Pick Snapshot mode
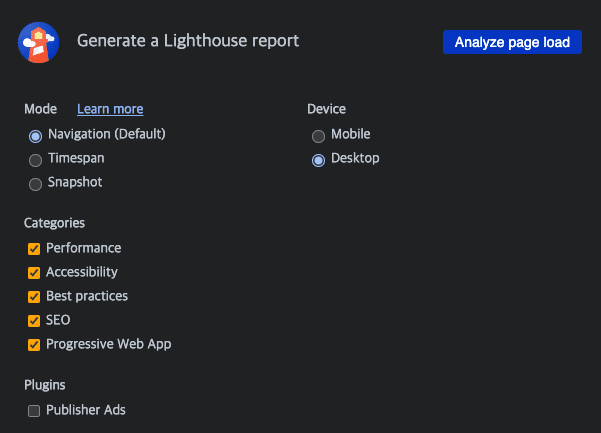 click(x=35, y=184)
